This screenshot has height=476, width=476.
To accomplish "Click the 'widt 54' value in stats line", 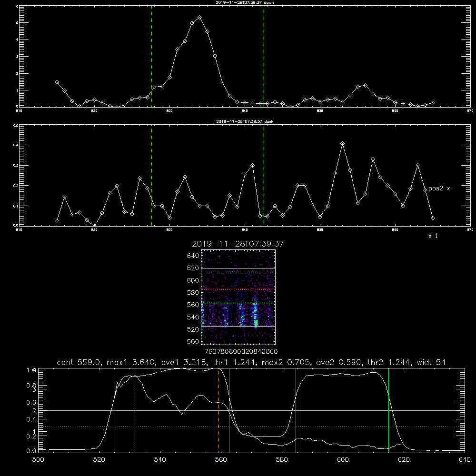I will (431, 362).
